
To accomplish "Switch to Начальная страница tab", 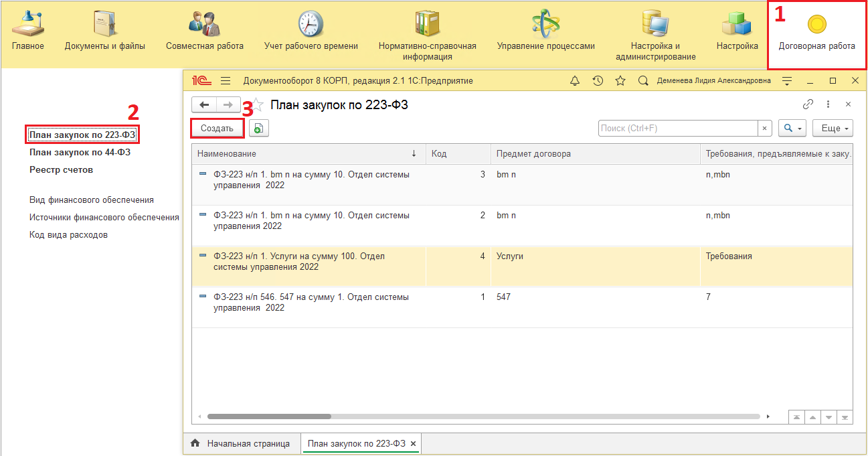I will [x=241, y=443].
